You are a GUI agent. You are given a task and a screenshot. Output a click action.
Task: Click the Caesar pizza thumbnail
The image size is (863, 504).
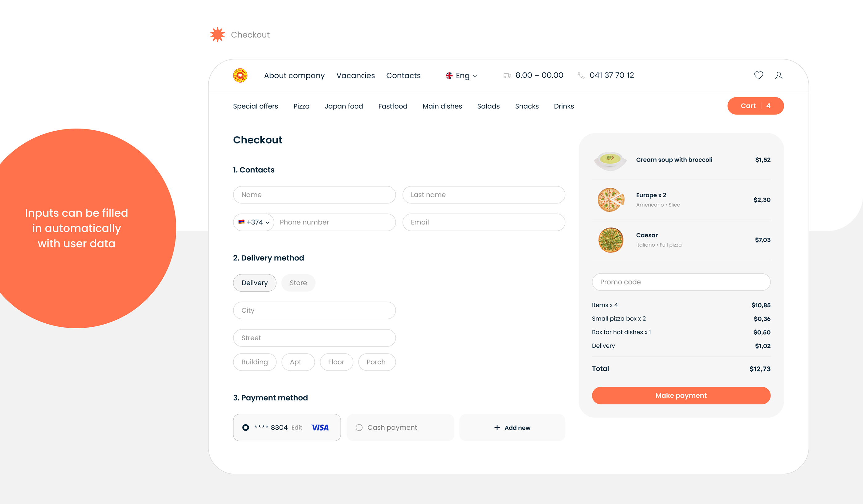[x=611, y=240]
